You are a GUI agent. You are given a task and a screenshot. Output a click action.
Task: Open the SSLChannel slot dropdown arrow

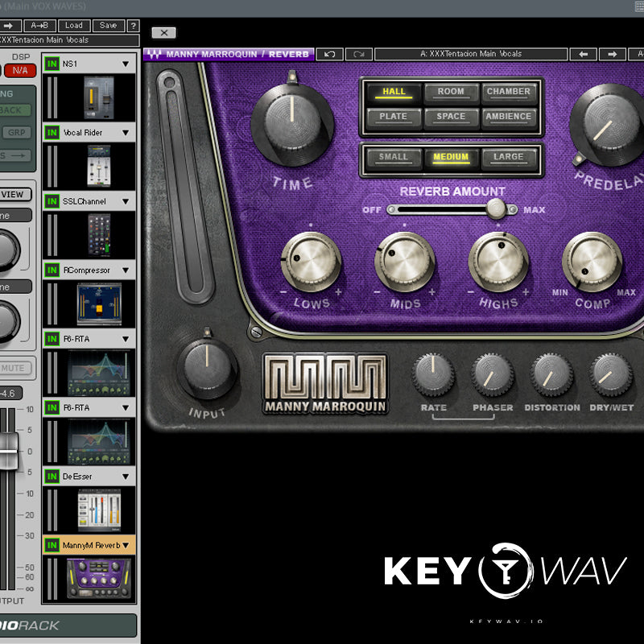(x=126, y=202)
